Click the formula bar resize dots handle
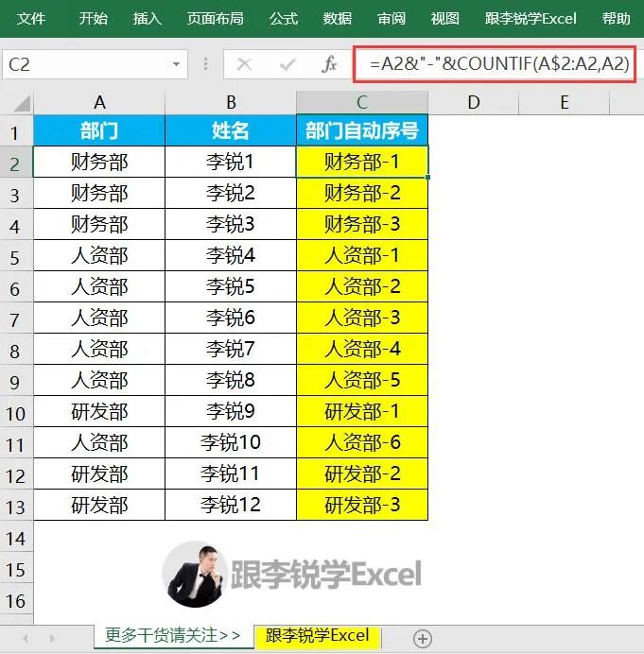This screenshot has width=644, height=654. 205,64
